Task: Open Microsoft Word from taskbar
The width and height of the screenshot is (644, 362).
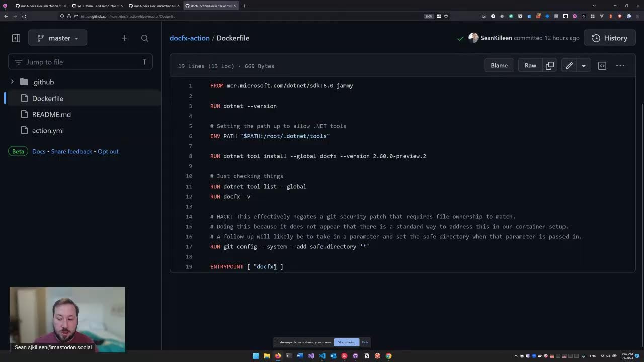Action: (300, 356)
